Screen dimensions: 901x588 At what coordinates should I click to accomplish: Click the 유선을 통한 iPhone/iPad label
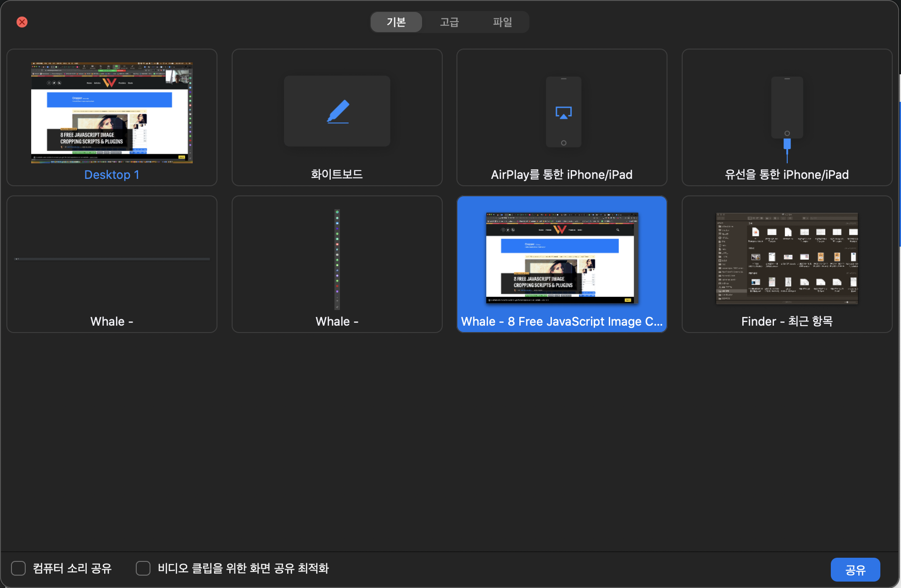[787, 175]
